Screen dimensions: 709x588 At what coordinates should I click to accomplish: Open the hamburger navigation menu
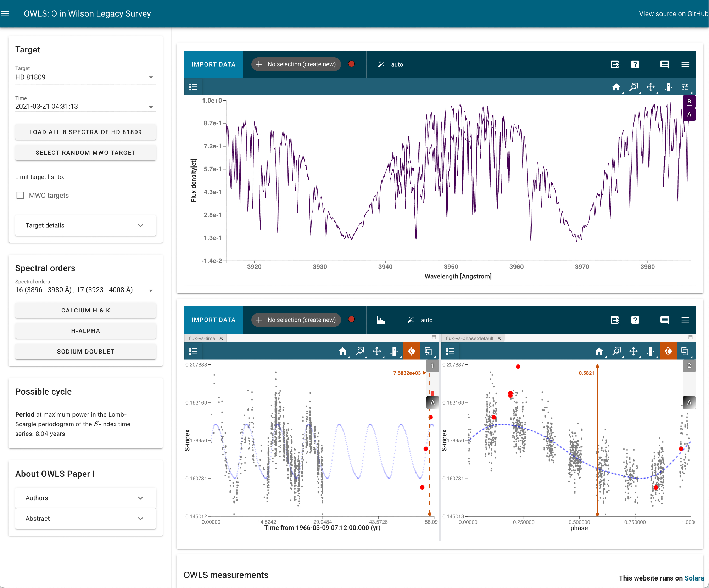[x=5, y=14]
